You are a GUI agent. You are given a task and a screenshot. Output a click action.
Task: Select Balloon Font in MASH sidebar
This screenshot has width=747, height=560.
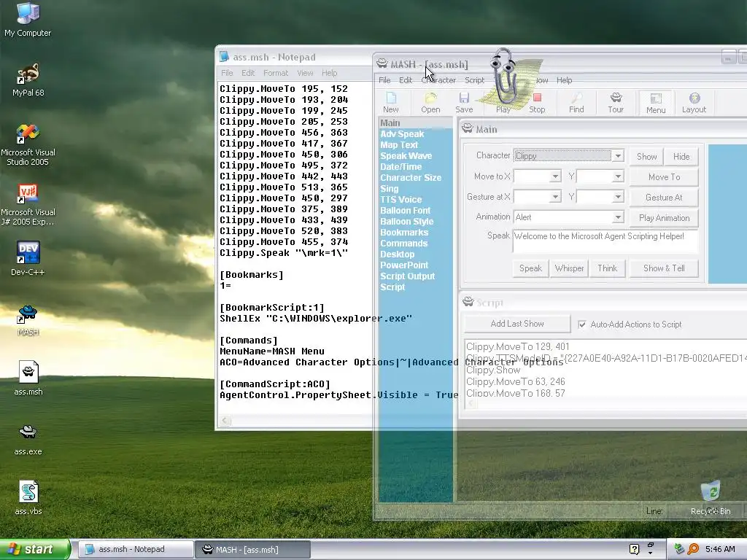click(x=406, y=211)
